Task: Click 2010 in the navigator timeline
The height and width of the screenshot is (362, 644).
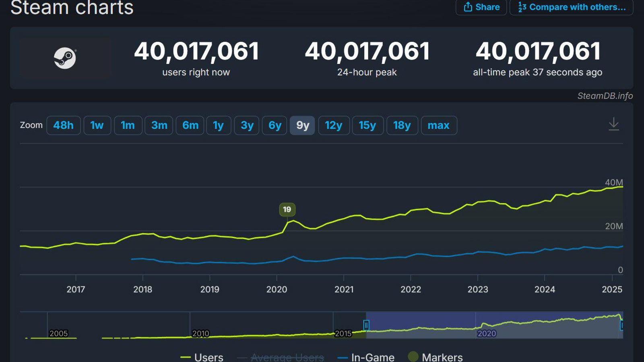Action: [200, 333]
